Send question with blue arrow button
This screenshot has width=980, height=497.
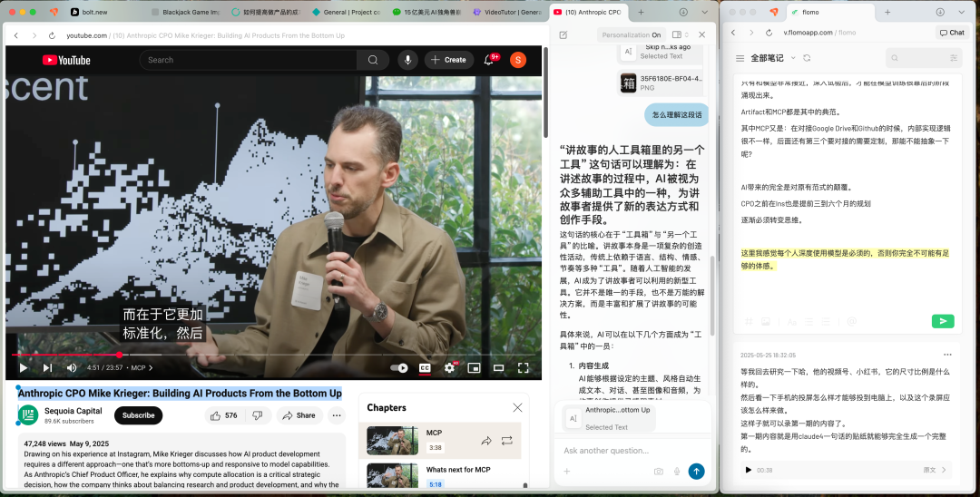(x=696, y=472)
